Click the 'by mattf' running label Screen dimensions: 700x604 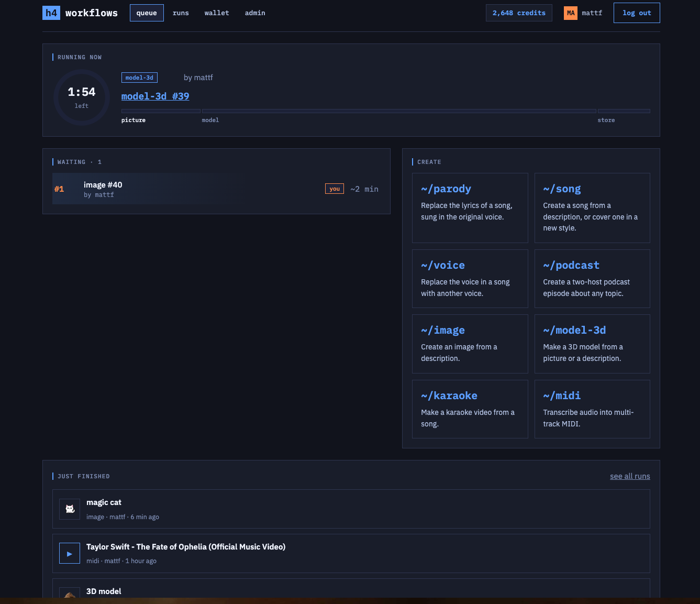198,78
